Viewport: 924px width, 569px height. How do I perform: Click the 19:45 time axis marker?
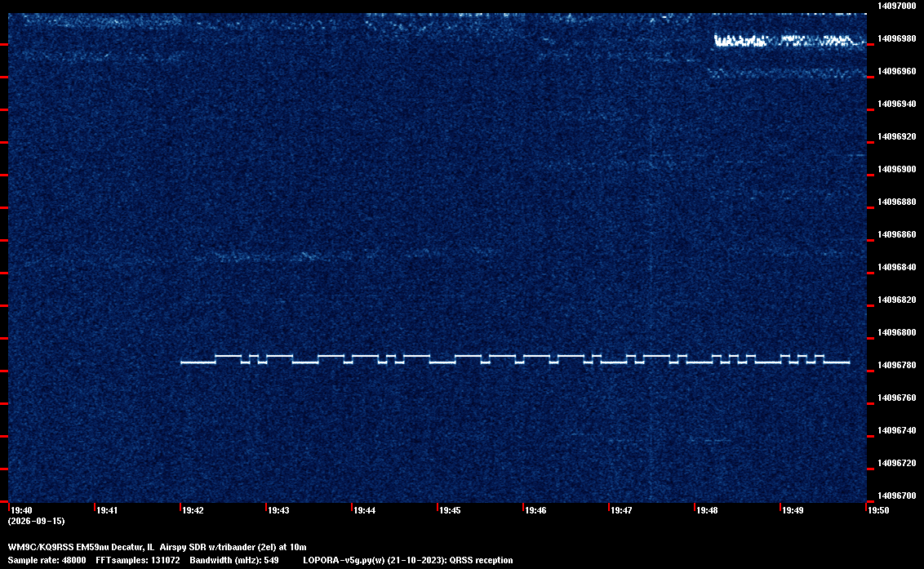tap(450, 510)
